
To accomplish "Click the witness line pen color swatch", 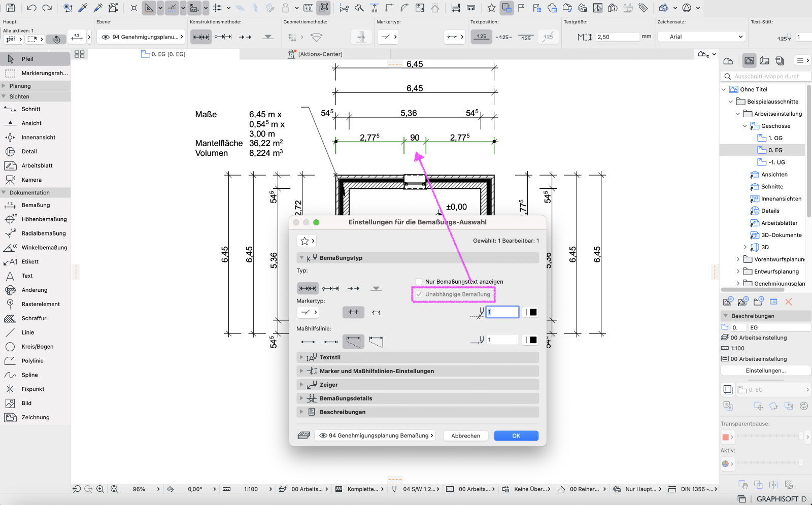I will 530,340.
